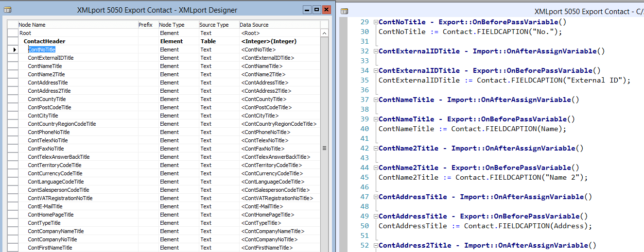The image size is (644, 252).
Task: Close the XMLport Designer window
Action: click(326, 10)
